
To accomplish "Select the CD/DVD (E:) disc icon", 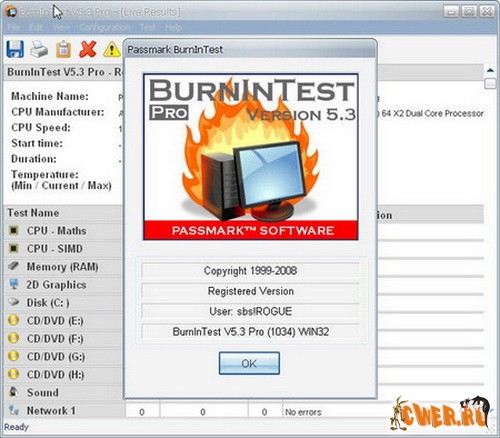I will [x=13, y=320].
